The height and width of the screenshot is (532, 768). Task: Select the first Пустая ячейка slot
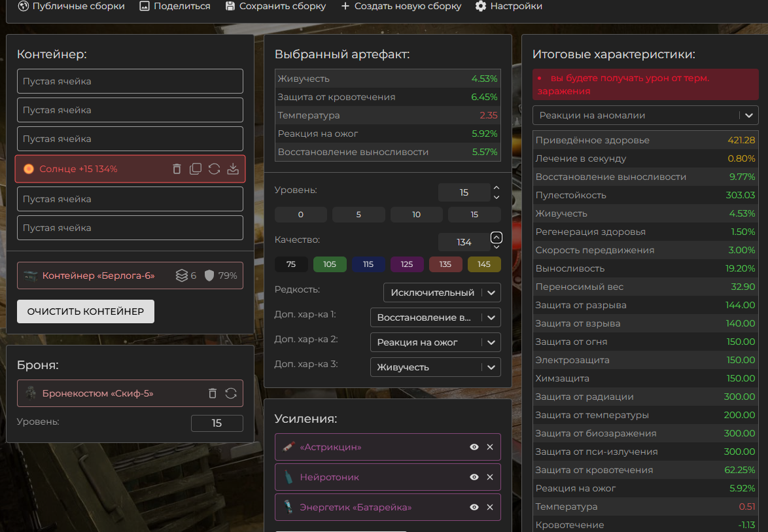tap(130, 81)
